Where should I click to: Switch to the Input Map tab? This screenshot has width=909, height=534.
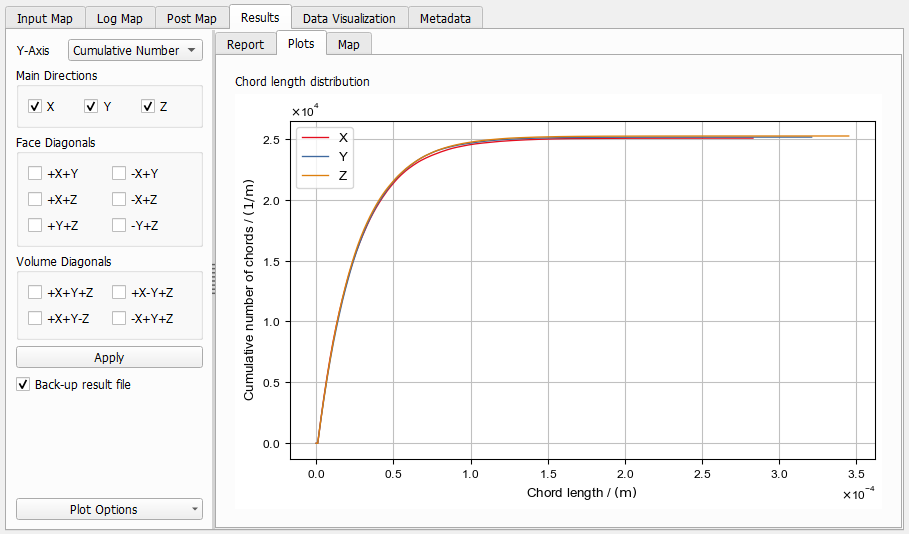point(45,19)
